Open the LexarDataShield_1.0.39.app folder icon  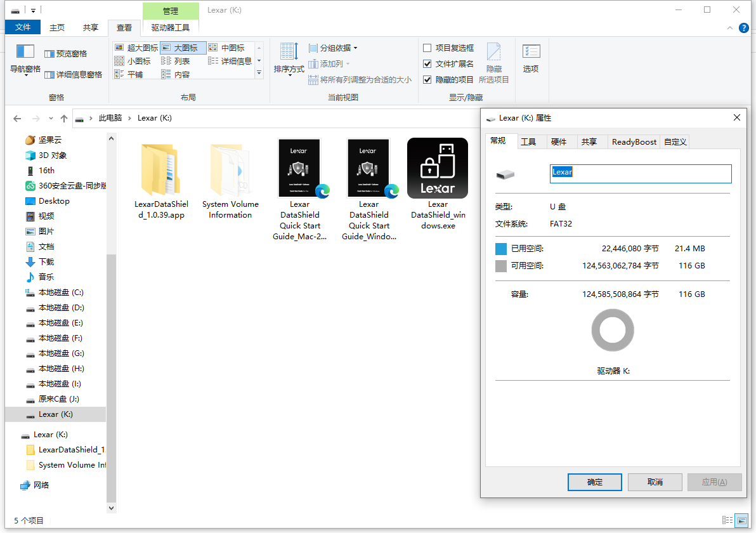(x=161, y=170)
